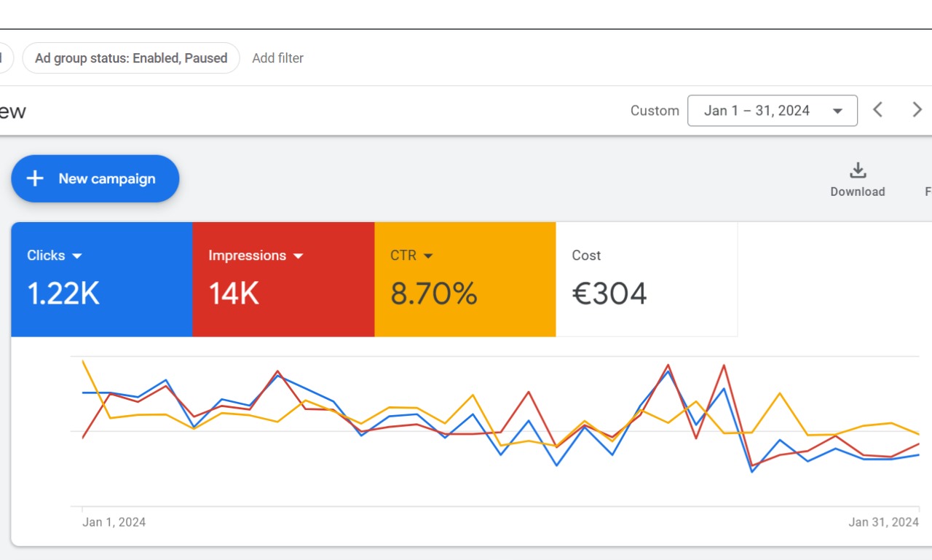Open the Add filter option
Viewport: 932px width, 560px height.
point(277,58)
